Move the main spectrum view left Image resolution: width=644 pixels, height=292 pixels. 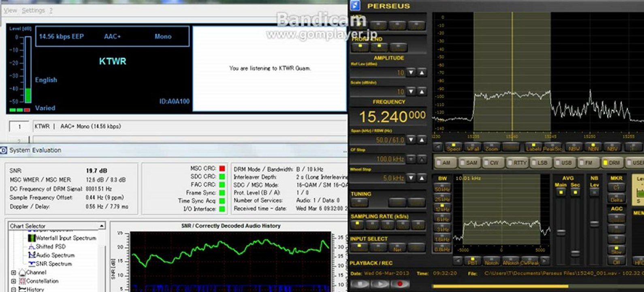coord(437,147)
